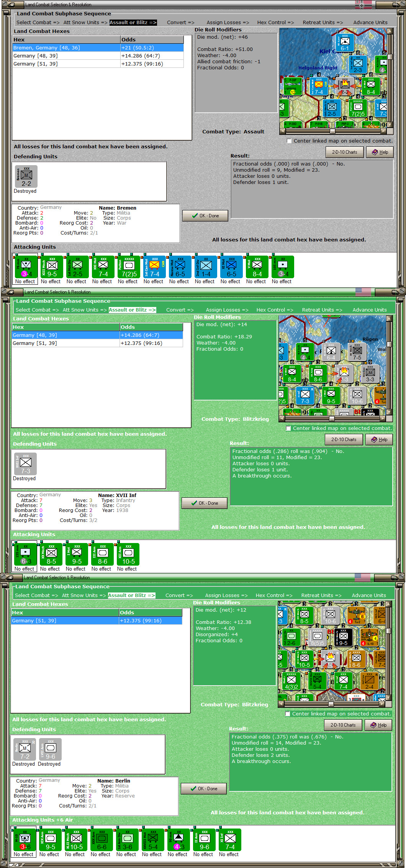Select the I Mot 9-5 attacking unit
This screenshot has width=406, height=868.
(x=77, y=554)
